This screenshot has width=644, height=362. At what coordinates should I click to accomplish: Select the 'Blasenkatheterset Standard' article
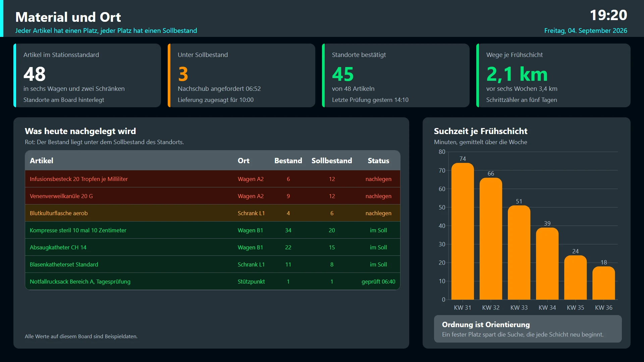coord(64,264)
